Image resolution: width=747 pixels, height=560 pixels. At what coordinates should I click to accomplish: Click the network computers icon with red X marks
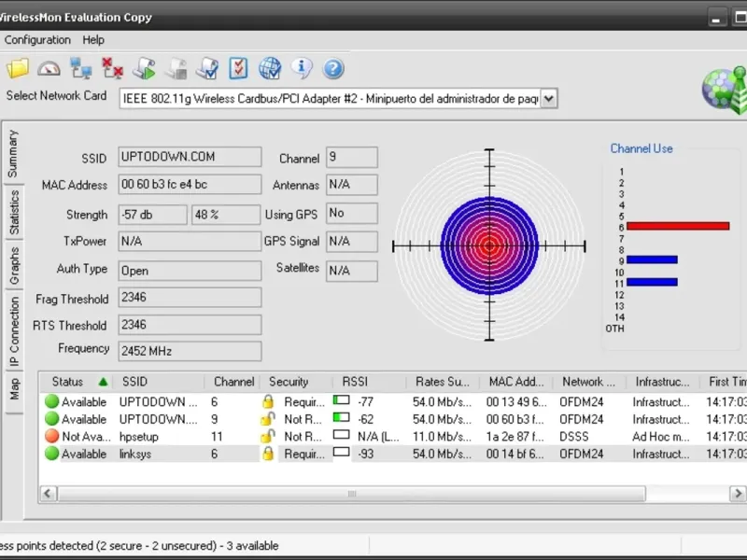point(113,68)
